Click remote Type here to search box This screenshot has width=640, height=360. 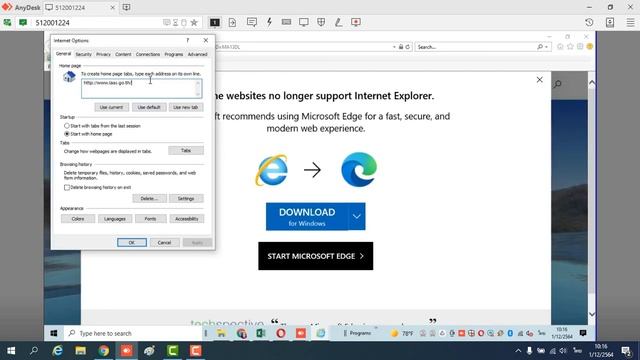click(x=133, y=333)
